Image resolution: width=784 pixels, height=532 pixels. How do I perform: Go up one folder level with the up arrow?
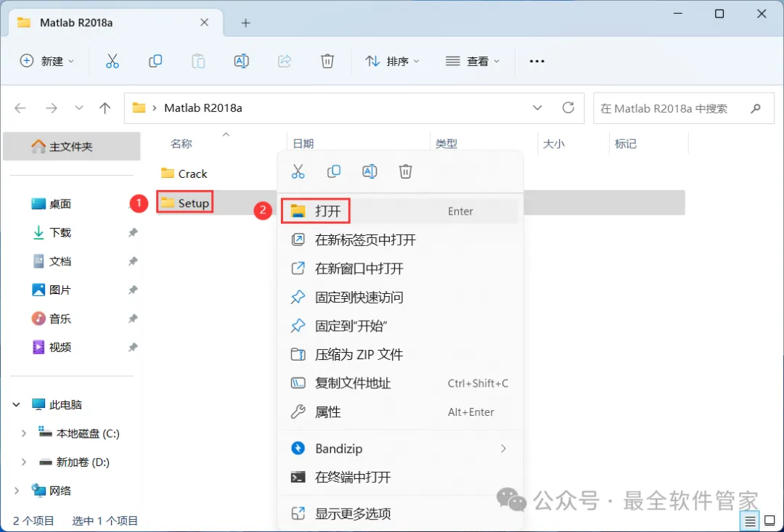point(105,108)
